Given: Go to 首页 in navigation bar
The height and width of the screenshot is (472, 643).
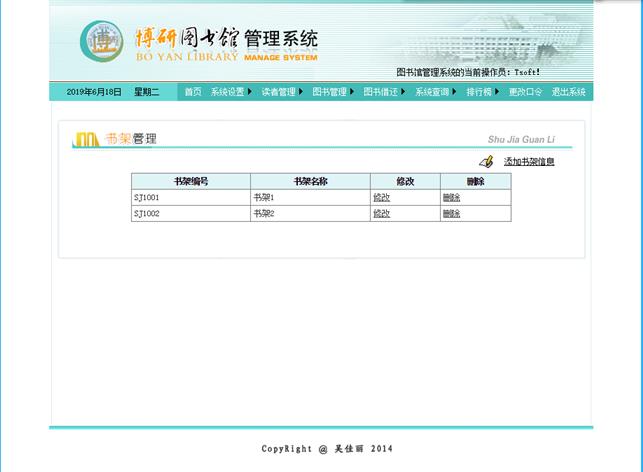Looking at the screenshot, I should tap(192, 92).
